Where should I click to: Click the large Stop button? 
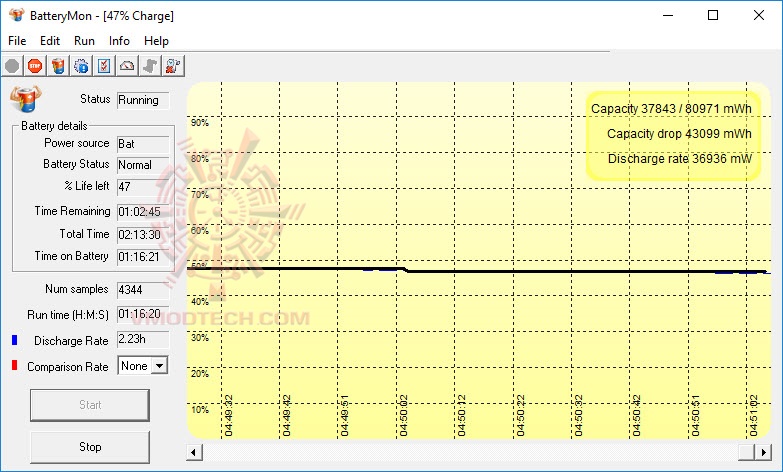90,447
